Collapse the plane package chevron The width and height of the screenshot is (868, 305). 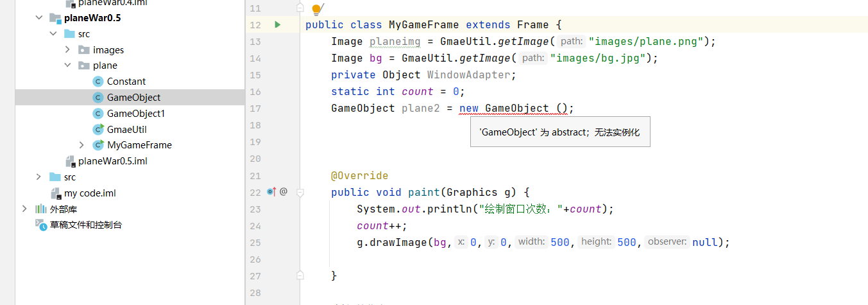pyautogui.click(x=67, y=65)
